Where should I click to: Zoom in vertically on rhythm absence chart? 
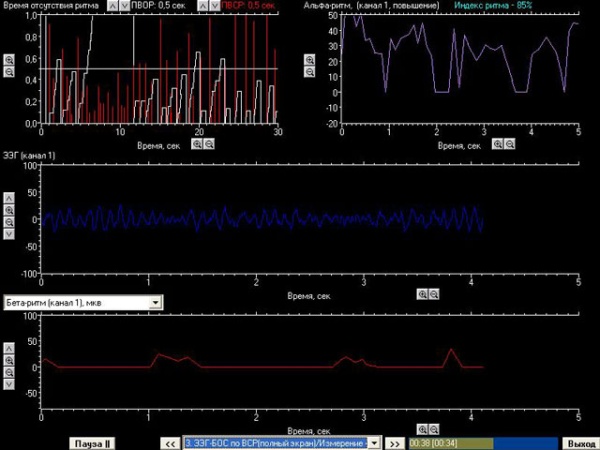click(x=10, y=60)
